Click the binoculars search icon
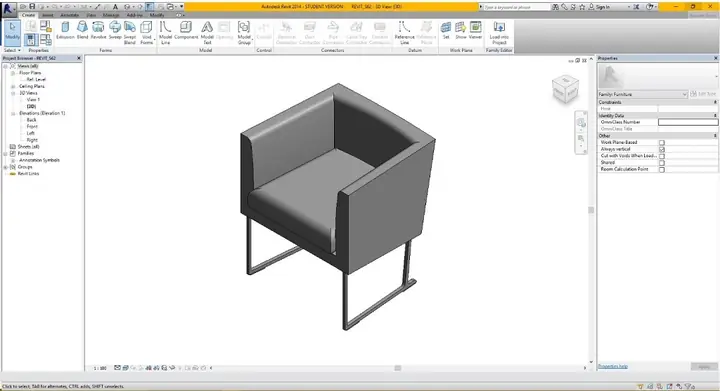This screenshot has width=720, height=391. [556, 7]
